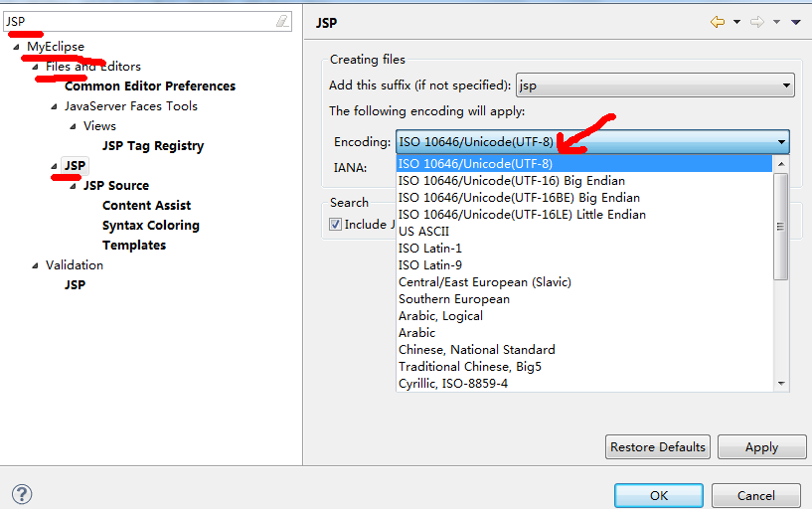Open the suffix combo box showing jsp
Screen dimensions: 812x509
click(655, 86)
